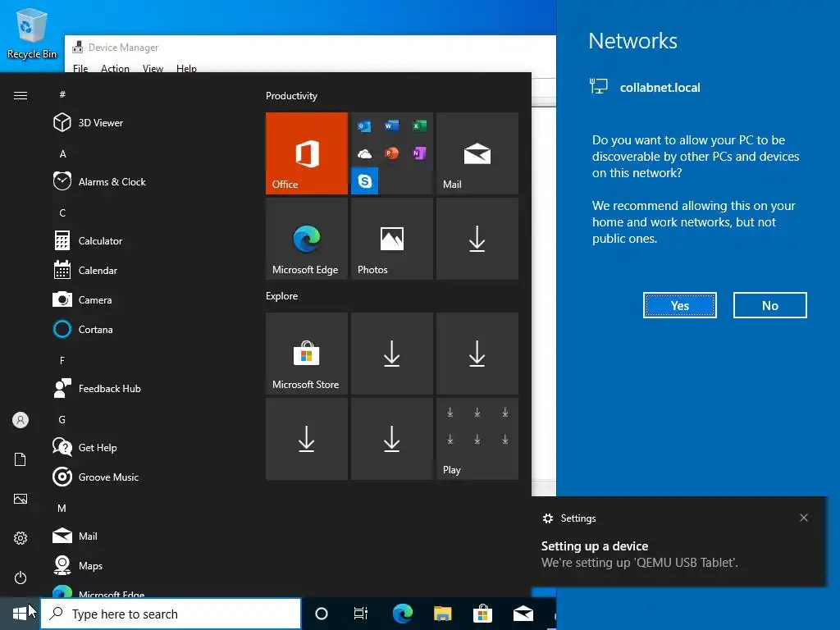Open Mail in the app list
Image resolution: width=840 pixels, height=630 pixels.
pyautogui.click(x=144, y=536)
